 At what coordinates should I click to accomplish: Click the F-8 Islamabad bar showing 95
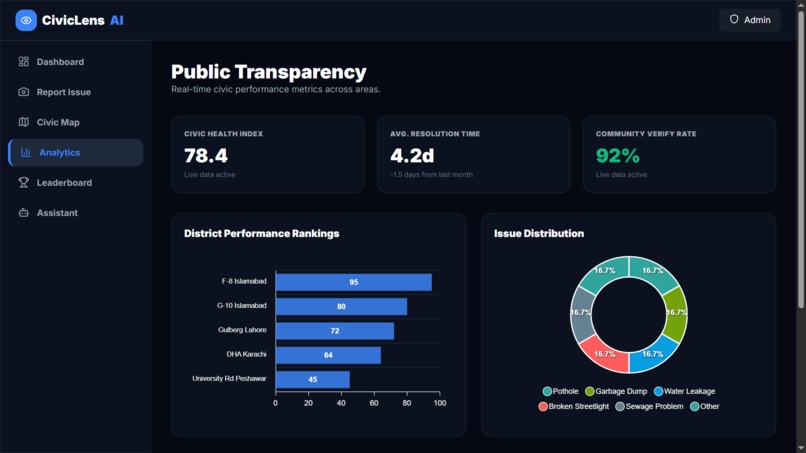(x=354, y=282)
